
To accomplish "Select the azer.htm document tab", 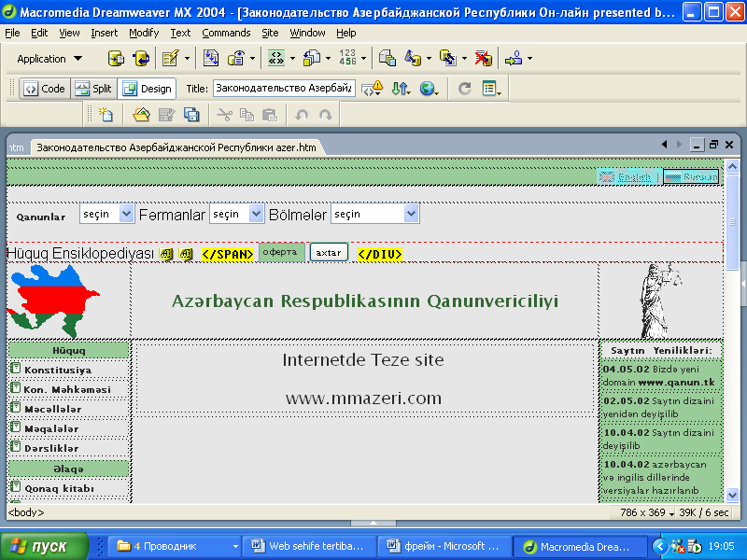I will pos(176,147).
